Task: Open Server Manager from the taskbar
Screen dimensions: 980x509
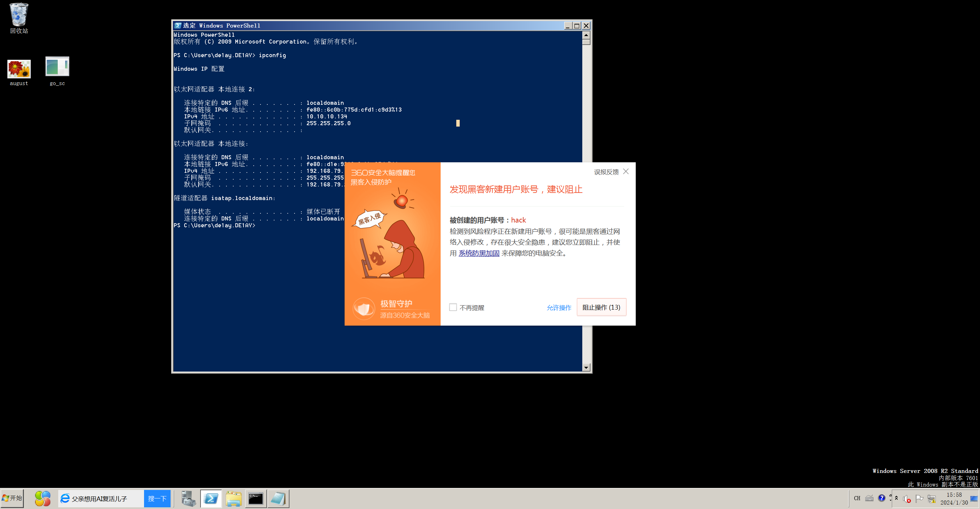Action: coord(188,498)
